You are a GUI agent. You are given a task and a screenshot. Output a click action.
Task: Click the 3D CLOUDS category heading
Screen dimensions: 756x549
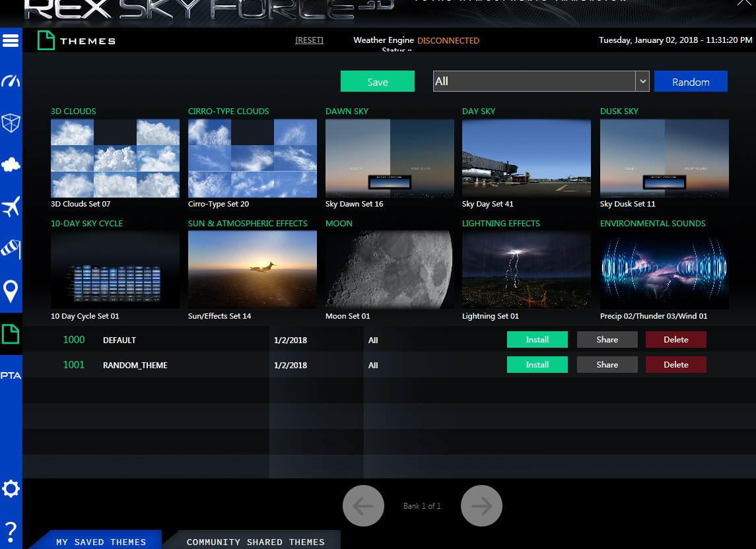(73, 112)
